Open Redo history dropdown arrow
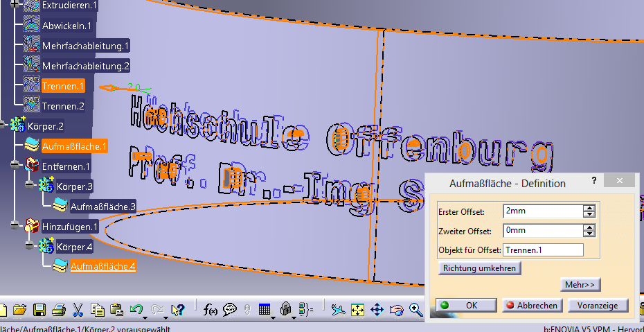 tap(166, 317)
